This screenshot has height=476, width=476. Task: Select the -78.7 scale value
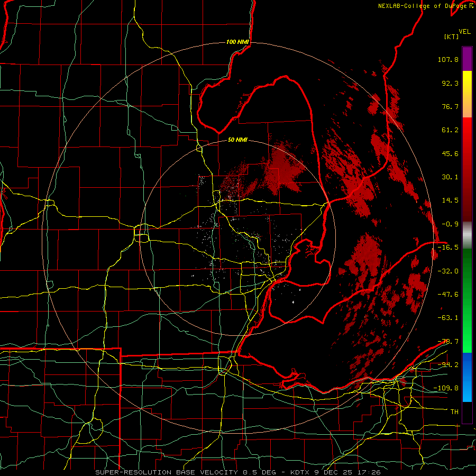(x=448, y=342)
